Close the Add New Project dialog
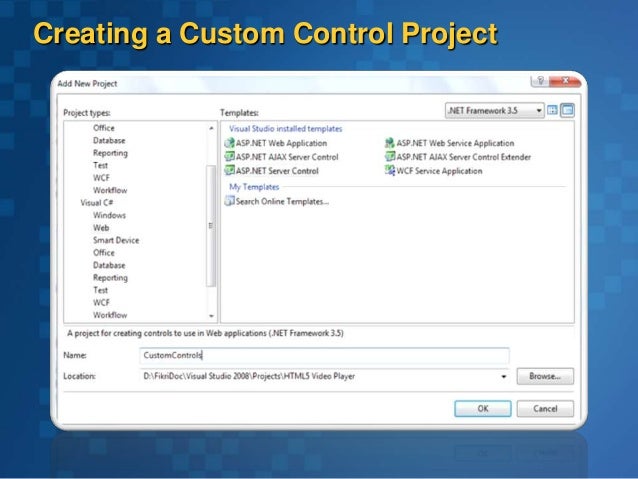The height and width of the screenshot is (479, 638). pyautogui.click(x=565, y=81)
